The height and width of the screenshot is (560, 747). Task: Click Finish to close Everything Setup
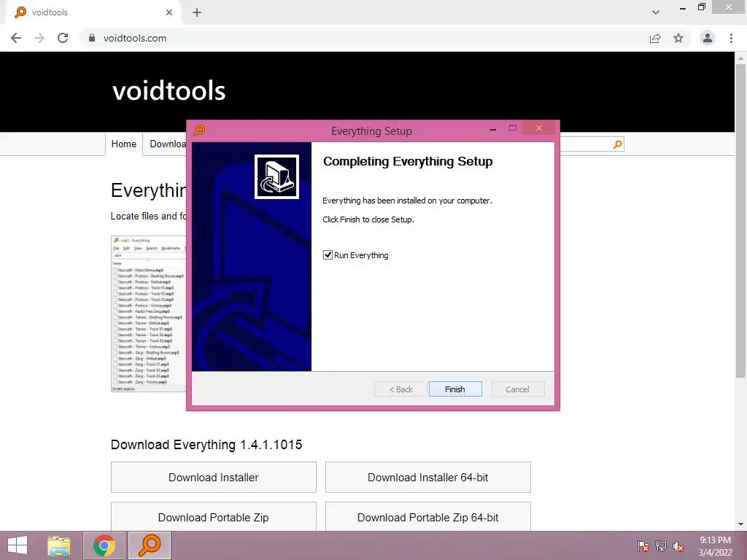pyautogui.click(x=455, y=389)
